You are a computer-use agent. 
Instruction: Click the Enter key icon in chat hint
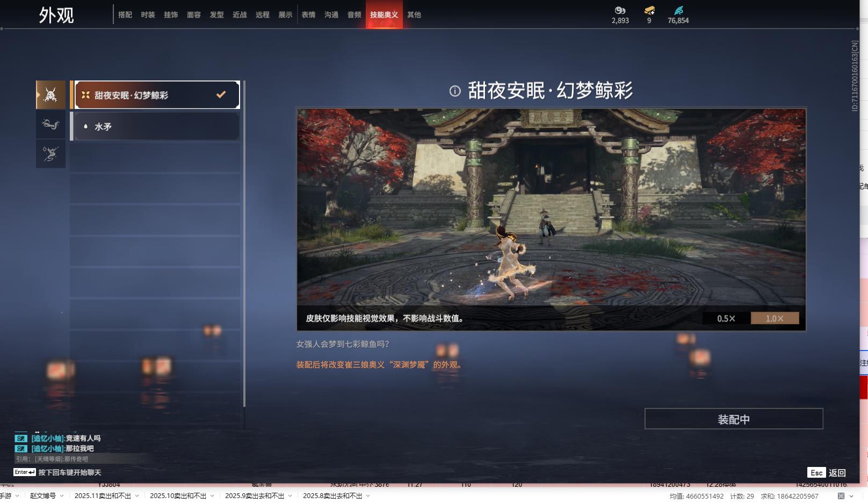click(25, 472)
